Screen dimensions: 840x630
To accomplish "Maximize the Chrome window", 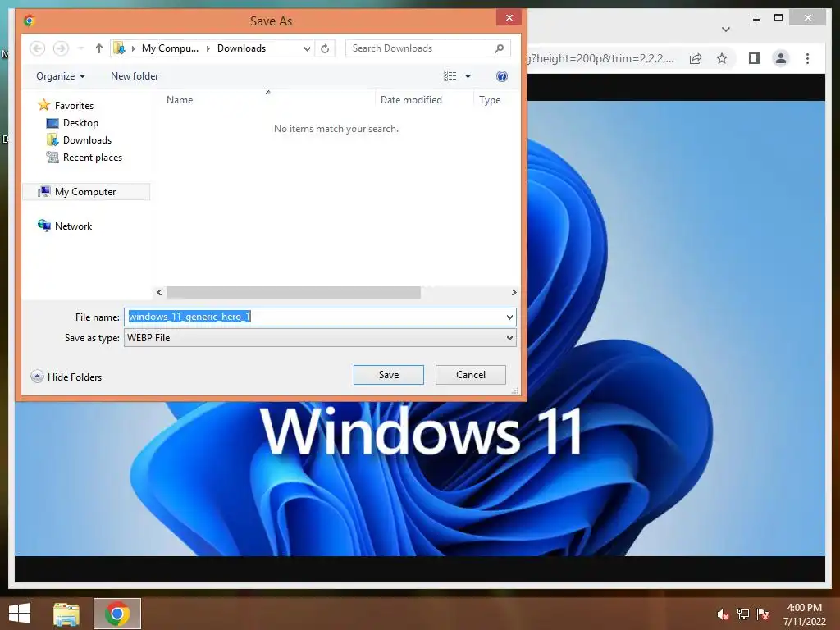I will pyautogui.click(x=778, y=18).
